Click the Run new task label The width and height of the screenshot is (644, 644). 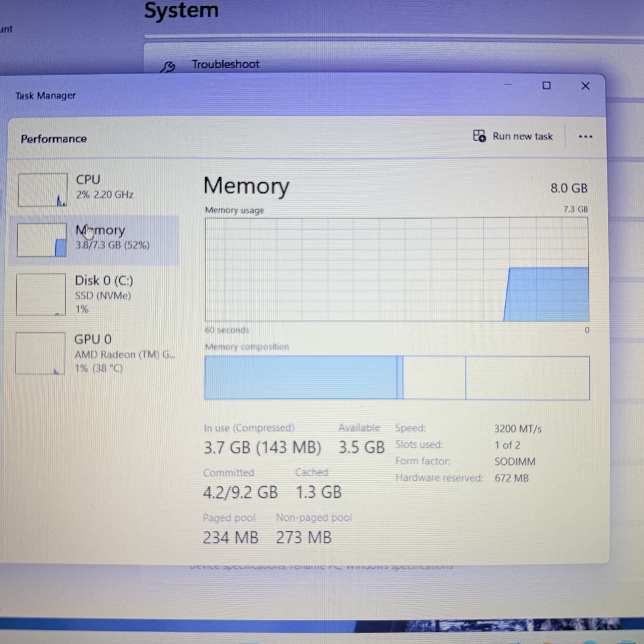(522, 137)
